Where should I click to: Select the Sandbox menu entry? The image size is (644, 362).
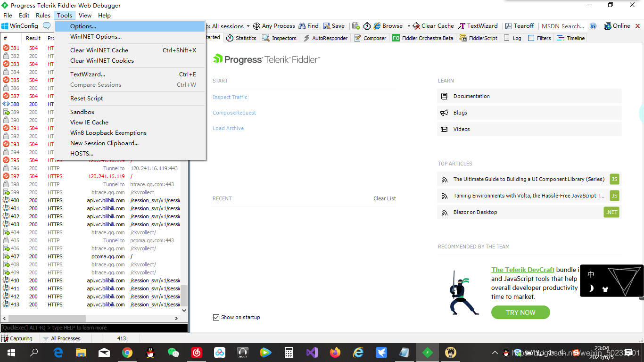pos(131,112)
